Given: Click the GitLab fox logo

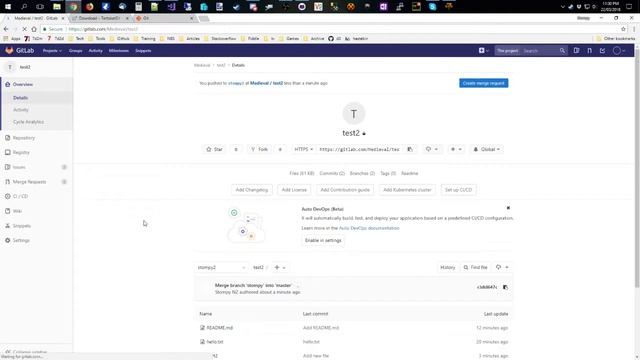Looking at the screenshot, I should [9, 51].
